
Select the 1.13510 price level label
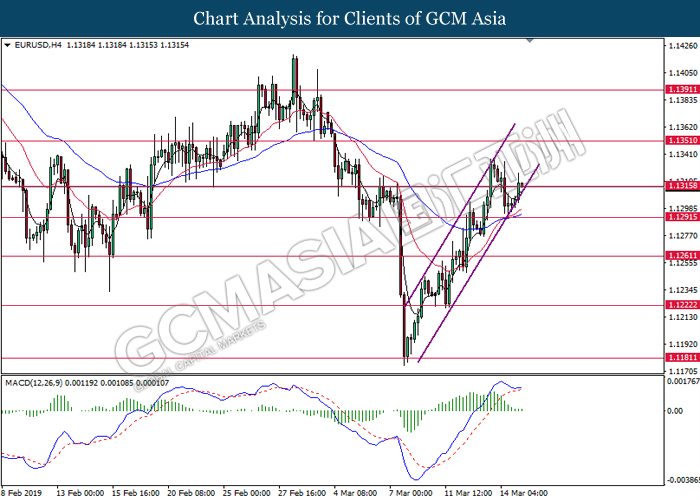[683, 140]
